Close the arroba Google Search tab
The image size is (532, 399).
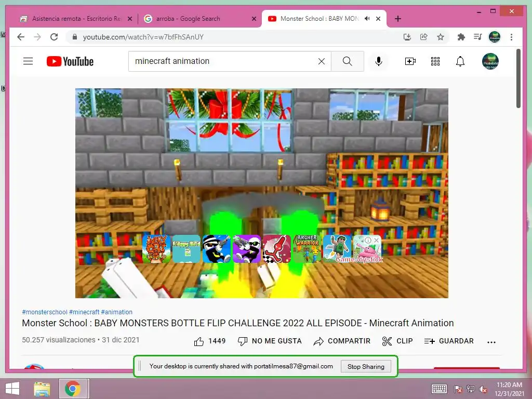click(254, 19)
